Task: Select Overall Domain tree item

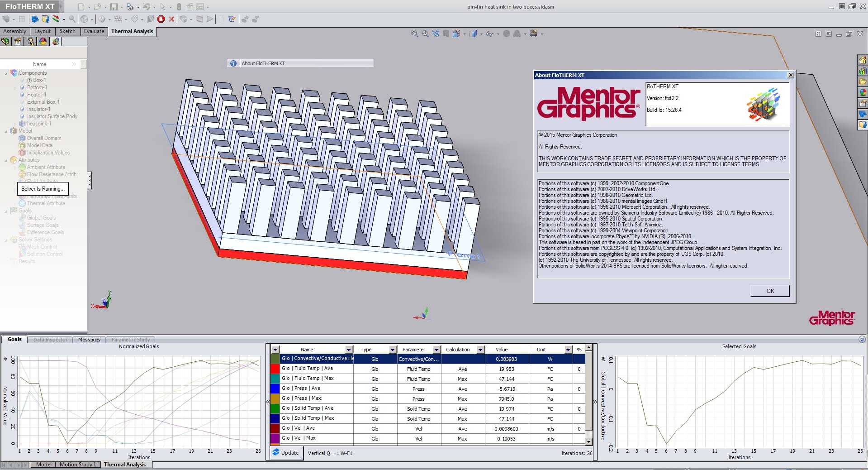Action: coord(44,138)
